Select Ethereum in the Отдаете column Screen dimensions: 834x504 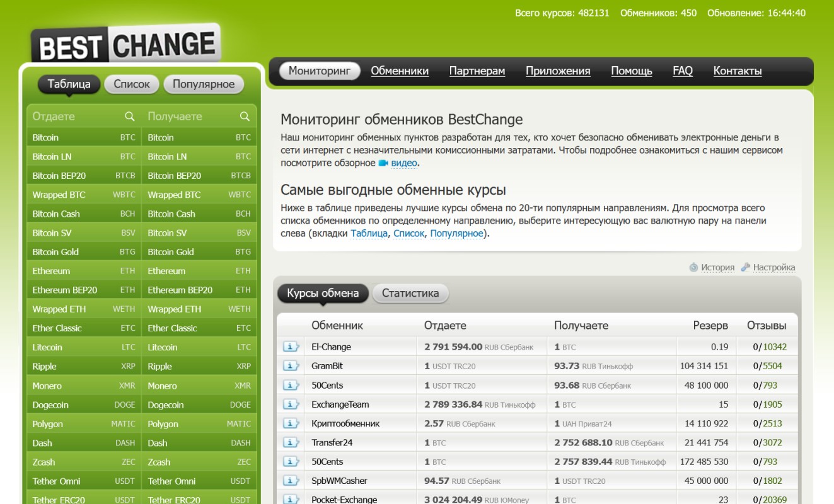[x=84, y=271]
